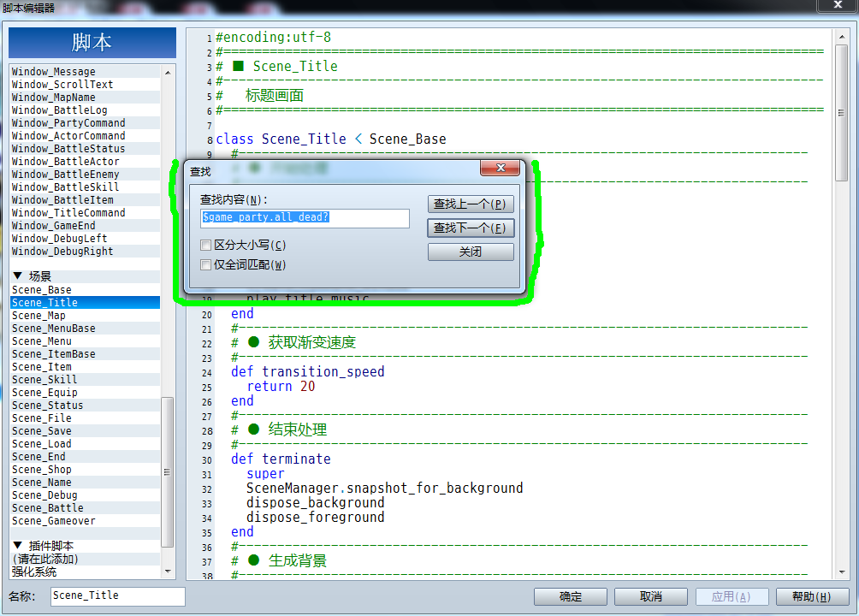Select Scene_Debug script
The width and height of the screenshot is (859, 616).
click(86, 495)
